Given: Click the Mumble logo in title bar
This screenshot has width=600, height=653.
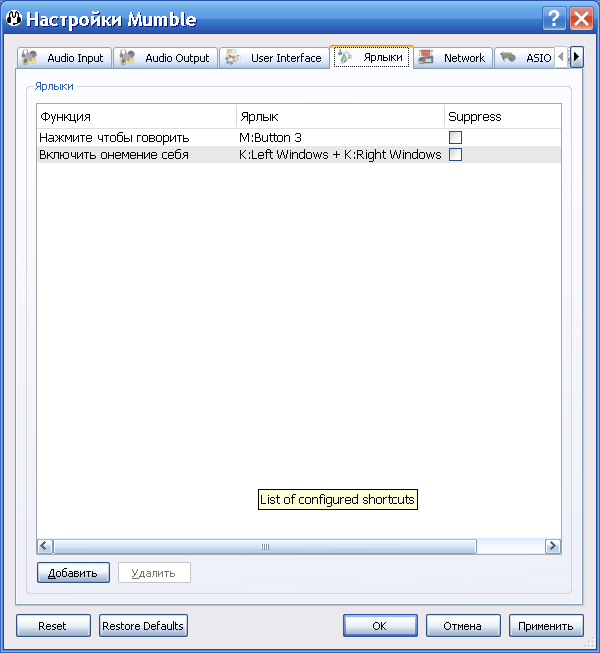Looking at the screenshot, I should tap(14, 18).
